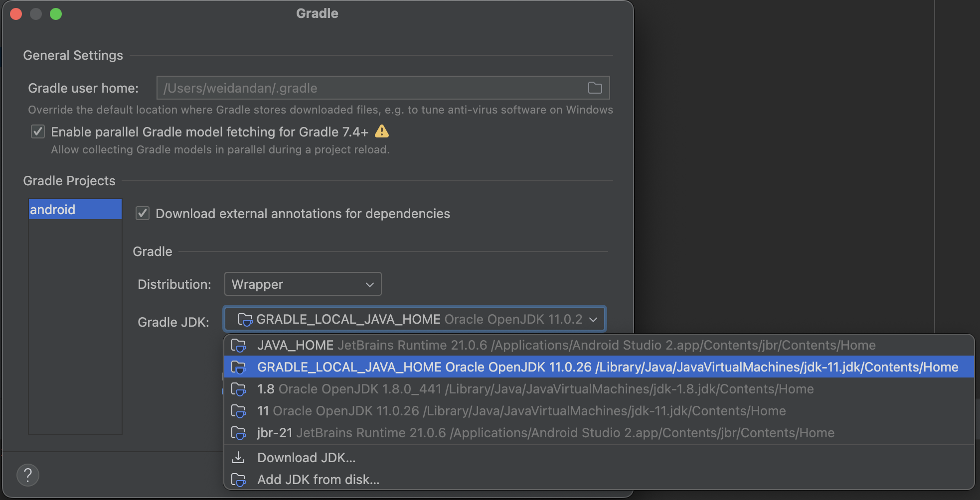The width and height of the screenshot is (980, 500).
Task: Click the 'Override the default location' description text
Action: (321, 110)
